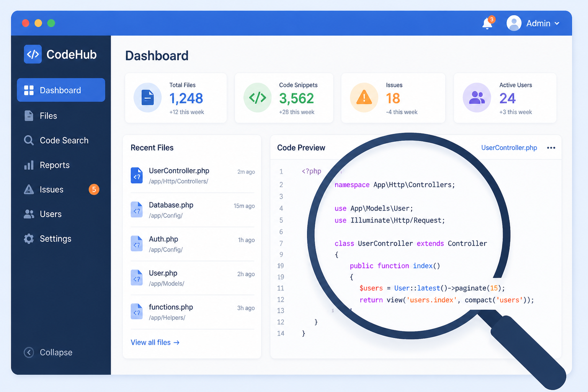The height and width of the screenshot is (392, 588).
Task: Click the 1,248 total files value
Action: click(x=186, y=98)
